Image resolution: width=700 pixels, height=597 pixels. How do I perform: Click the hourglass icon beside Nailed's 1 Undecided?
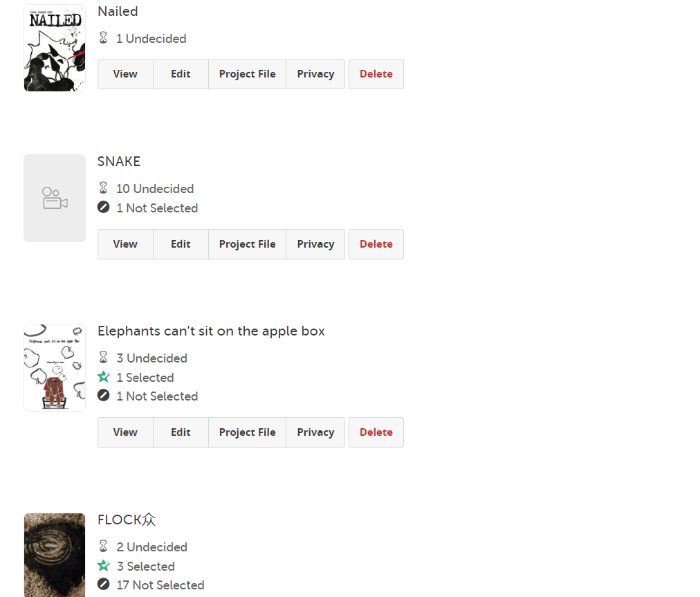[x=103, y=37]
